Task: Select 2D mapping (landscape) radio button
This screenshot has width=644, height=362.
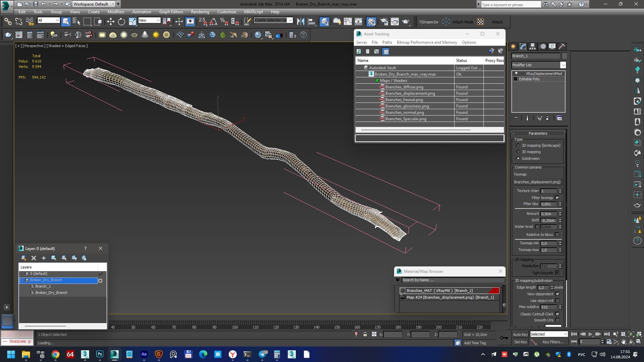Action: (518, 145)
